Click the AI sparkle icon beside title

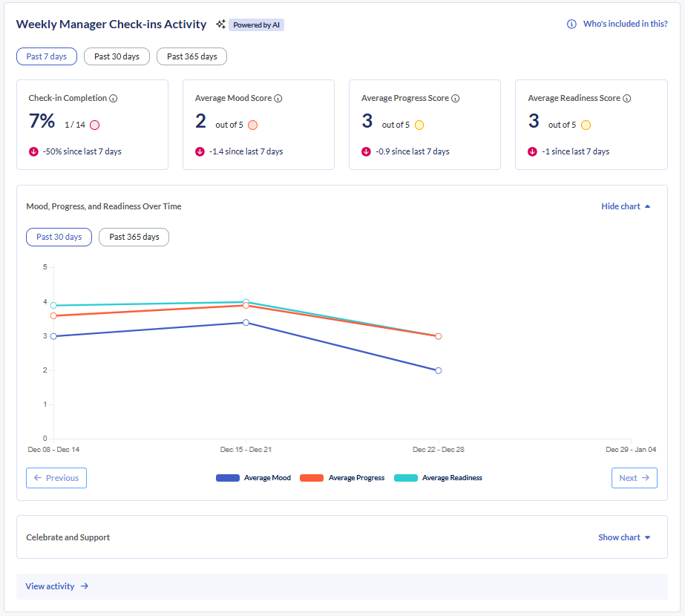[x=220, y=24]
